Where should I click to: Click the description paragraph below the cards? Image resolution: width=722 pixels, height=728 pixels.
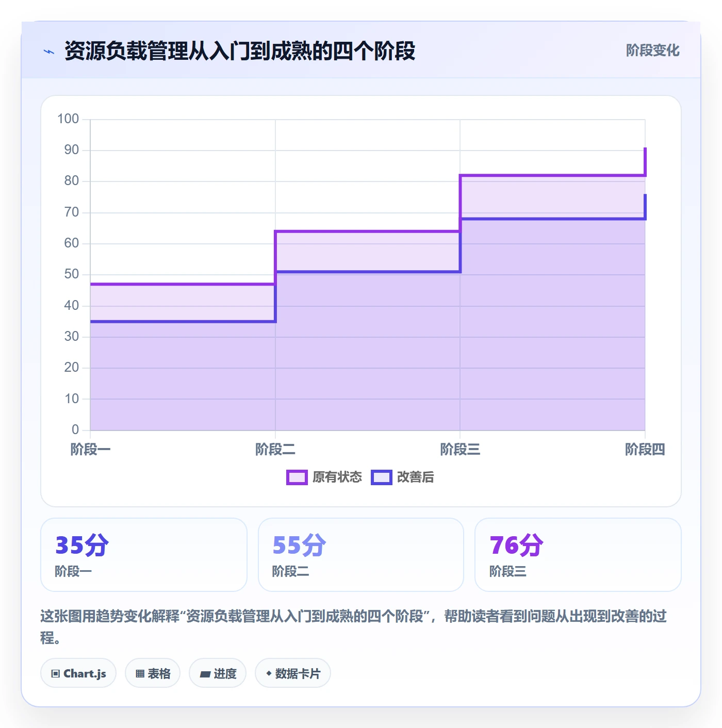pos(354,626)
